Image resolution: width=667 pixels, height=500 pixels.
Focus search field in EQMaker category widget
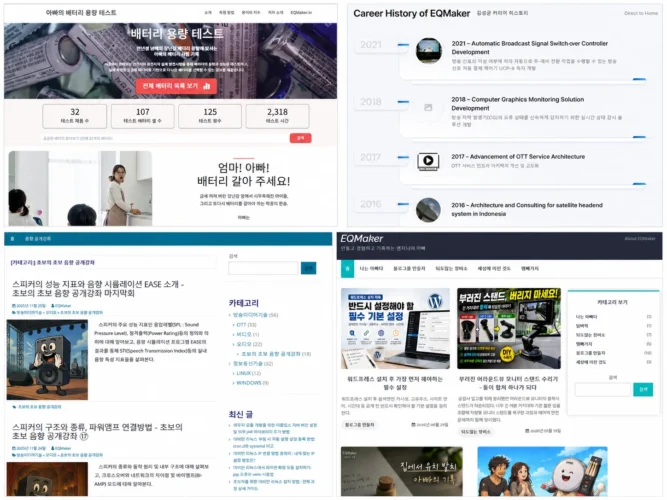point(603,389)
